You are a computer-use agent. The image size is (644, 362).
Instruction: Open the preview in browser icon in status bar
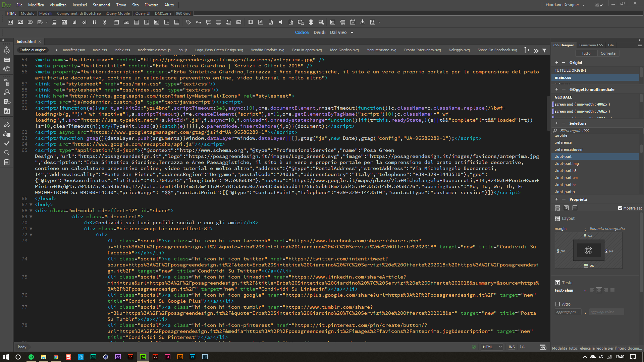[x=543, y=347]
